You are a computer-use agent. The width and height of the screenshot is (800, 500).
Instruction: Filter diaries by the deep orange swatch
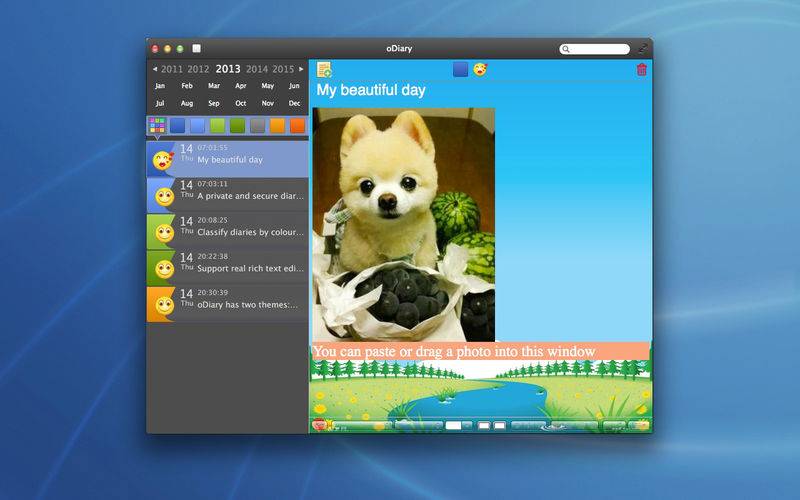click(x=297, y=126)
